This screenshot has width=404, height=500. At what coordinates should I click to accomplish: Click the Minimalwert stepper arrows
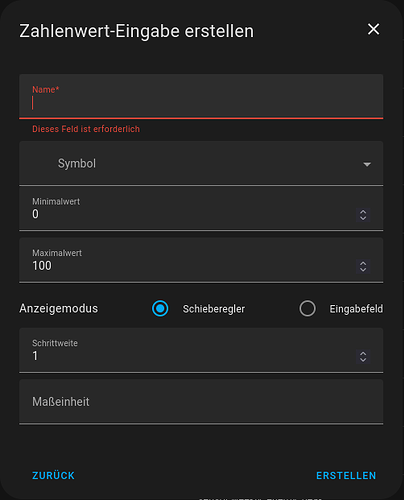click(x=363, y=215)
